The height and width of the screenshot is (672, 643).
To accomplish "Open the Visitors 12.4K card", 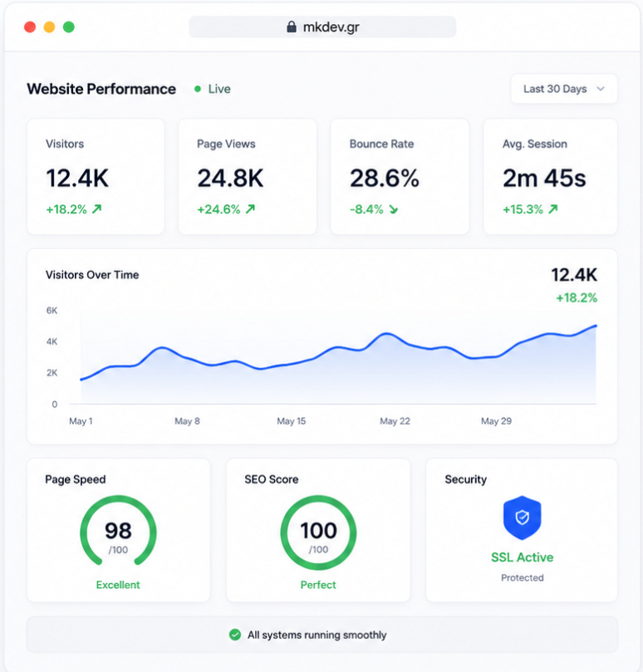I will [96, 177].
